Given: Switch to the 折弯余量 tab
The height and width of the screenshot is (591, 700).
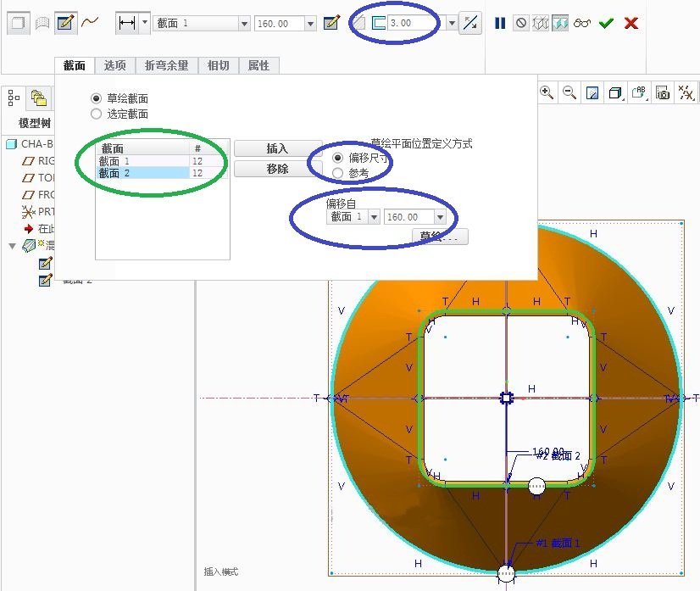Looking at the screenshot, I should pos(166,65).
